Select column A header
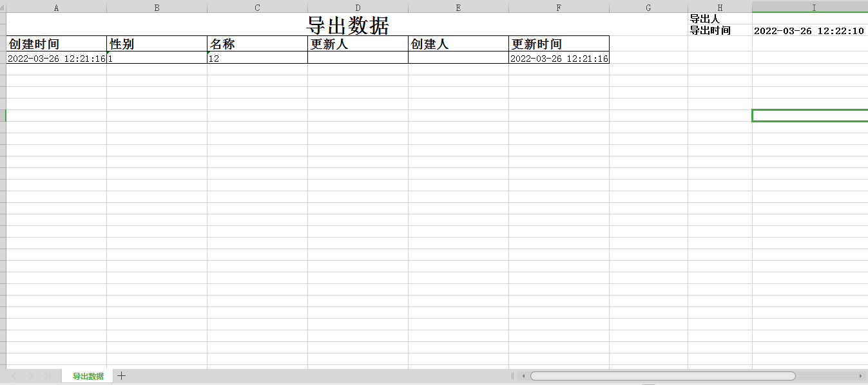The height and width of the screenshot is (385, 868). [56, 7]
